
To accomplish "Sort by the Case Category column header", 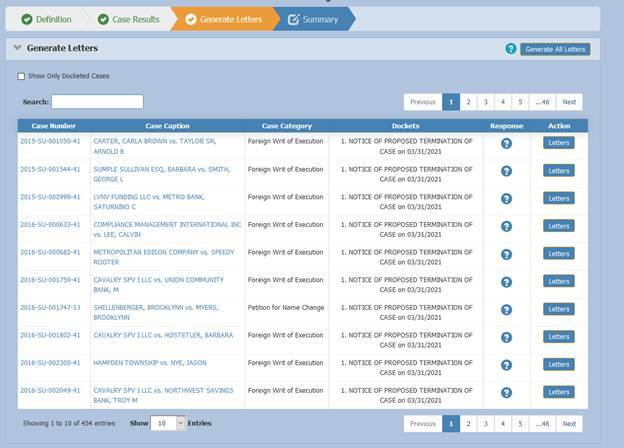I will pos(287,126).
